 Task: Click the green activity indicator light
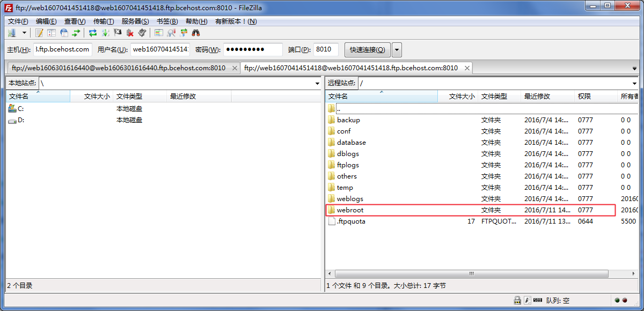point(617,301)
